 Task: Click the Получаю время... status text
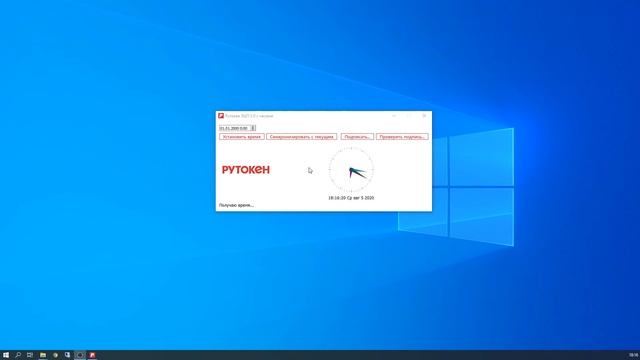[236, 205]
